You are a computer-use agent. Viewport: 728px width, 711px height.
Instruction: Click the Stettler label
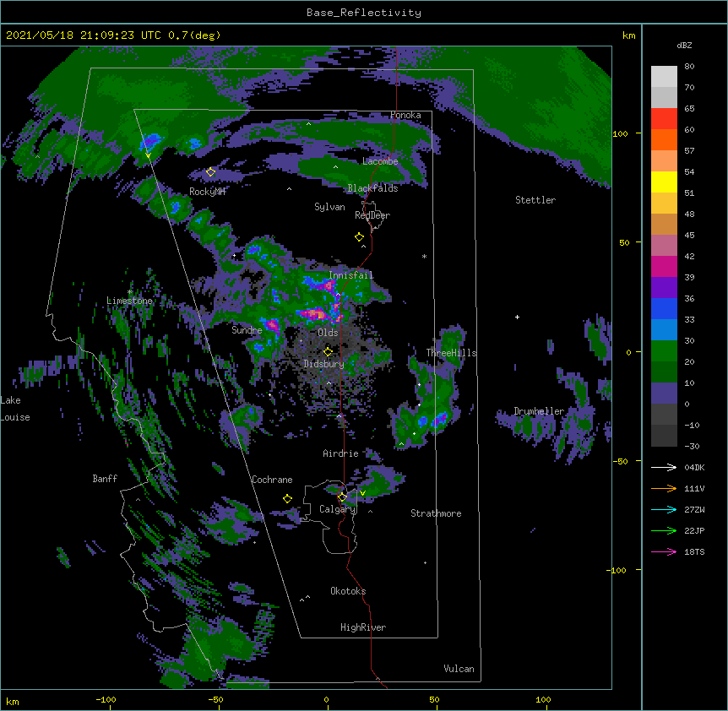click(x=535, y=200)
